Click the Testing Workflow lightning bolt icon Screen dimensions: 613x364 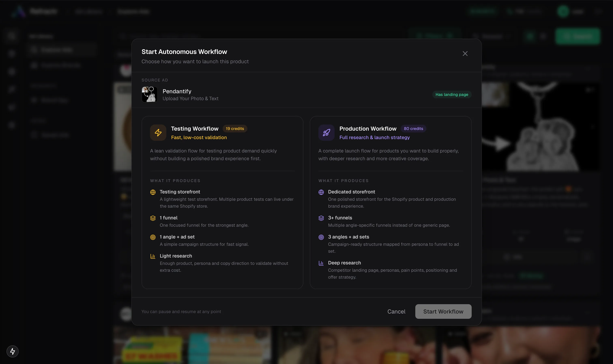pyautogui.click(x=158, y=133)
